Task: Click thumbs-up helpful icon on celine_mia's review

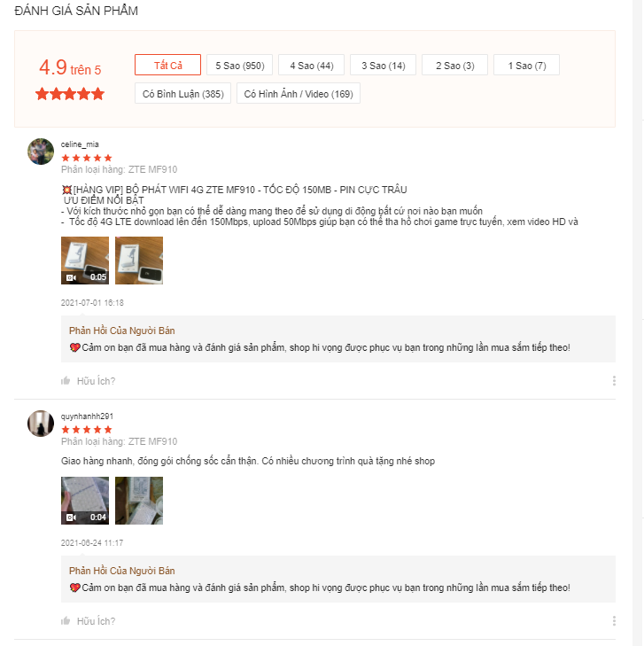Action: click(66, 381)
